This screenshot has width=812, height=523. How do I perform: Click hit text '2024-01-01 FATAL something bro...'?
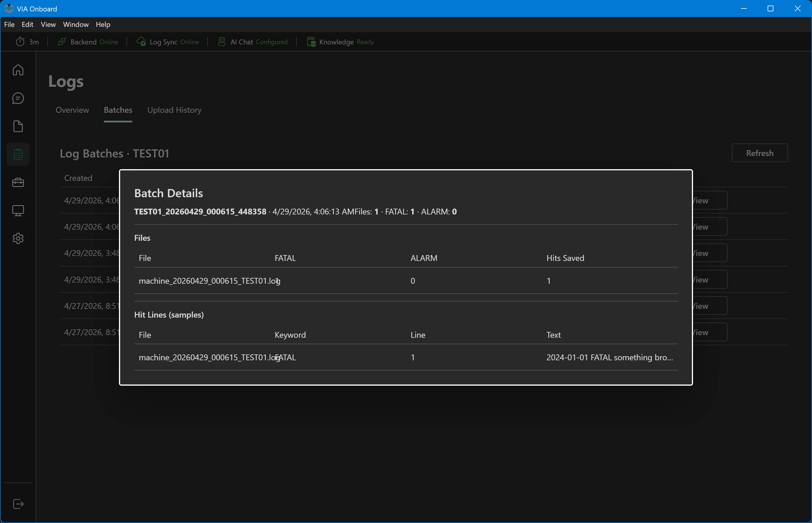(x=609, y=357)
